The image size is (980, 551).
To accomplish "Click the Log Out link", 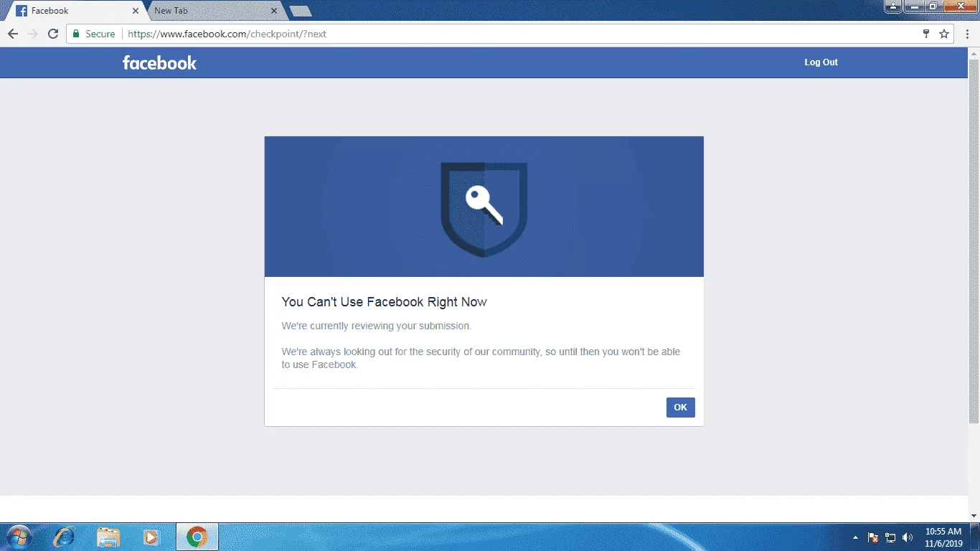I will 821,62.
